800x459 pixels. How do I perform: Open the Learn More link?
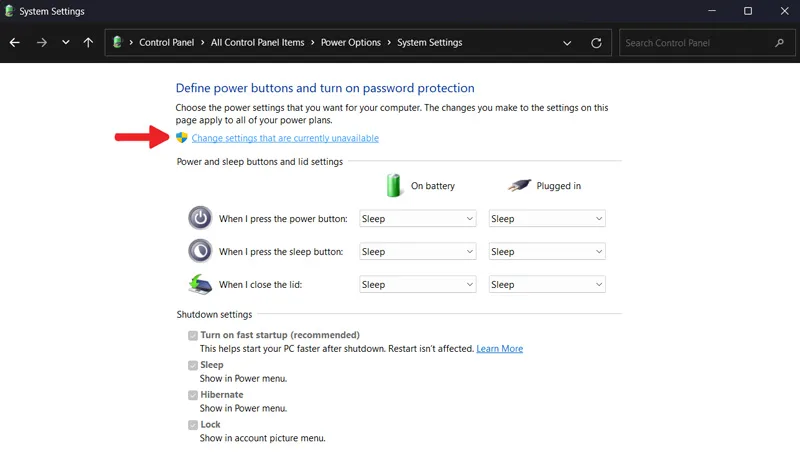point(499,348)
